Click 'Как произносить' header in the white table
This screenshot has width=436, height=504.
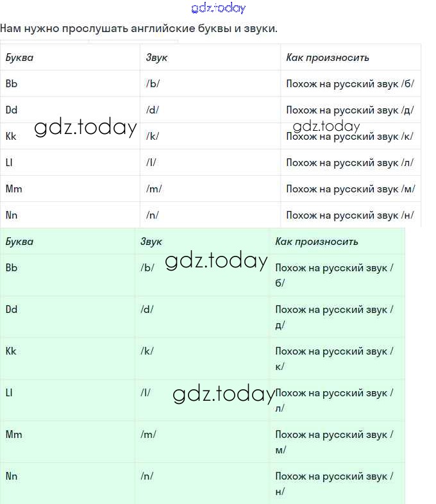click(328, 58)
